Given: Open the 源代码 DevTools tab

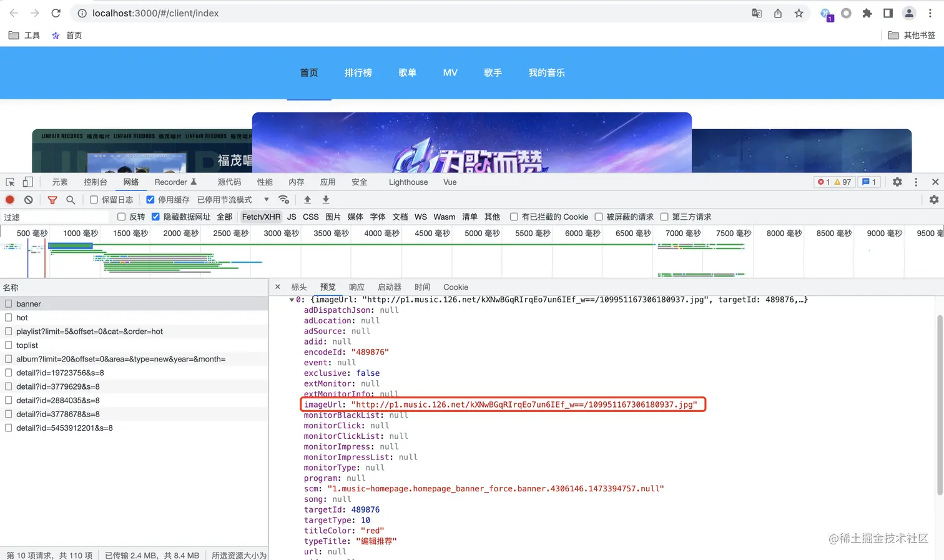Looking at the screenshot, I should click(229, 182).
